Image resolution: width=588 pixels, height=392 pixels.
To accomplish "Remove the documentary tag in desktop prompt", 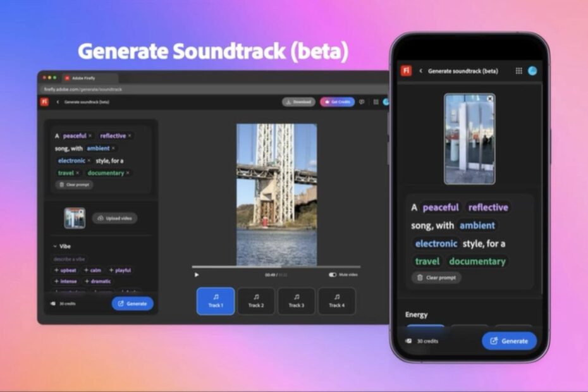I will 128,173.
